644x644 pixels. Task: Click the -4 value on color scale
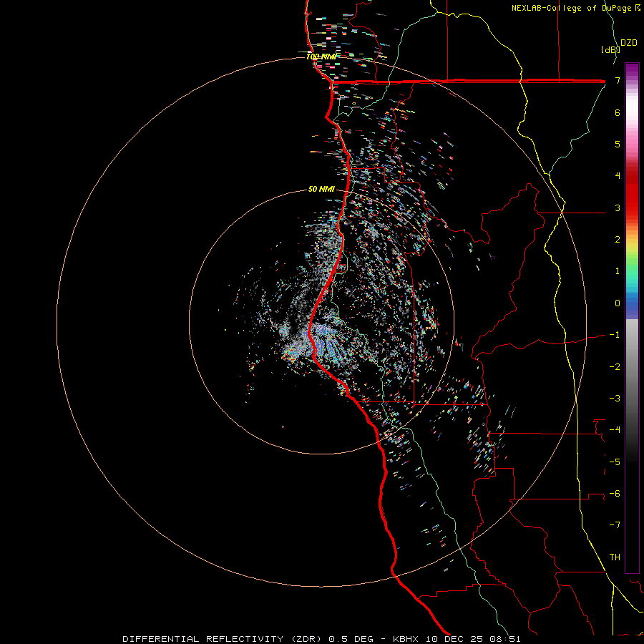point(615,429)
